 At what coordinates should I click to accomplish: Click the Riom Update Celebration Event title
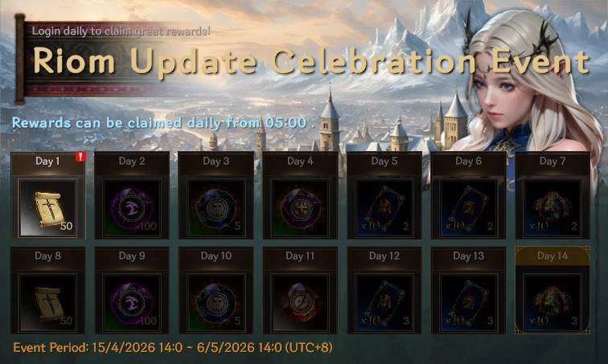click(311, 61)
